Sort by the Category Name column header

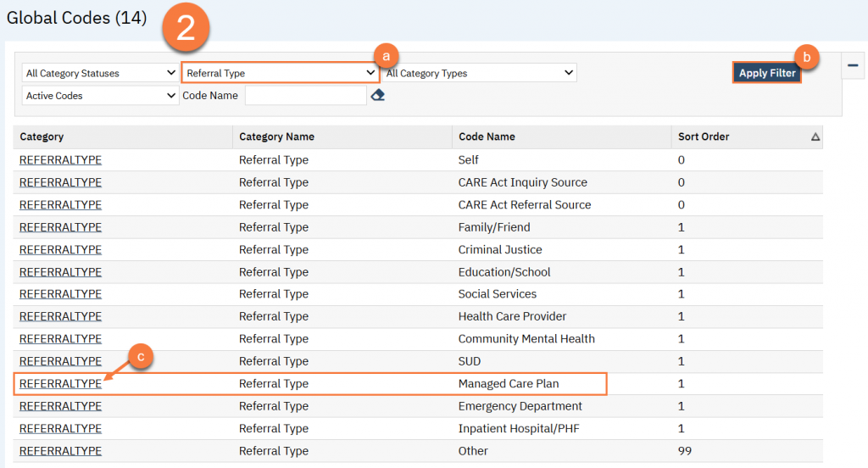276,136
